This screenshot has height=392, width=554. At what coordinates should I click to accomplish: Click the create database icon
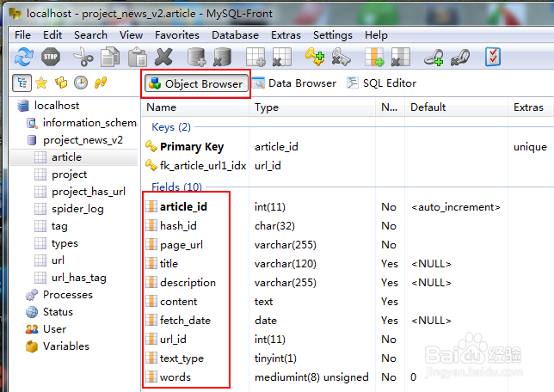[x=196, y=57]
